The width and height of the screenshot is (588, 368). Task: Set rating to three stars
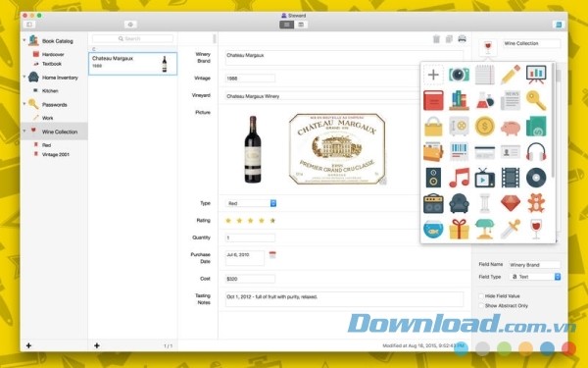(251, 221)
